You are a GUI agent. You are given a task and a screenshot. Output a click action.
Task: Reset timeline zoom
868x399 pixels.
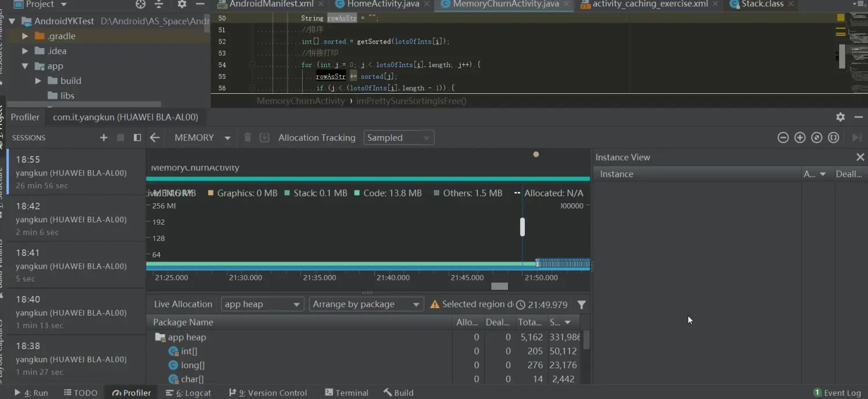816,137
